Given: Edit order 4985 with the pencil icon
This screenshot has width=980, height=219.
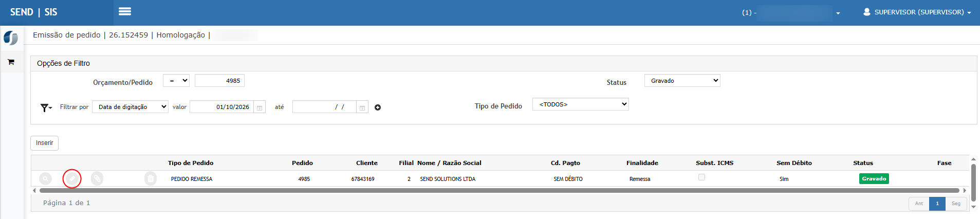Looking at the screenshot, I should pos(72,178).
